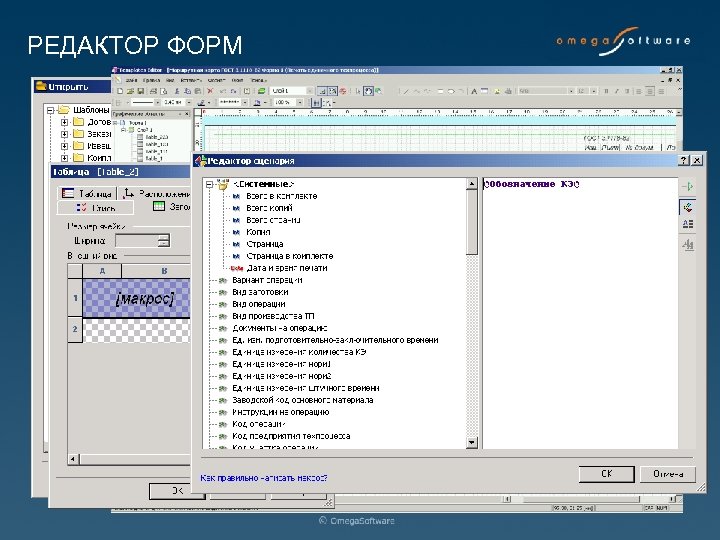Click Save diskette icon in Template Editor toolbar

point(141,91)
